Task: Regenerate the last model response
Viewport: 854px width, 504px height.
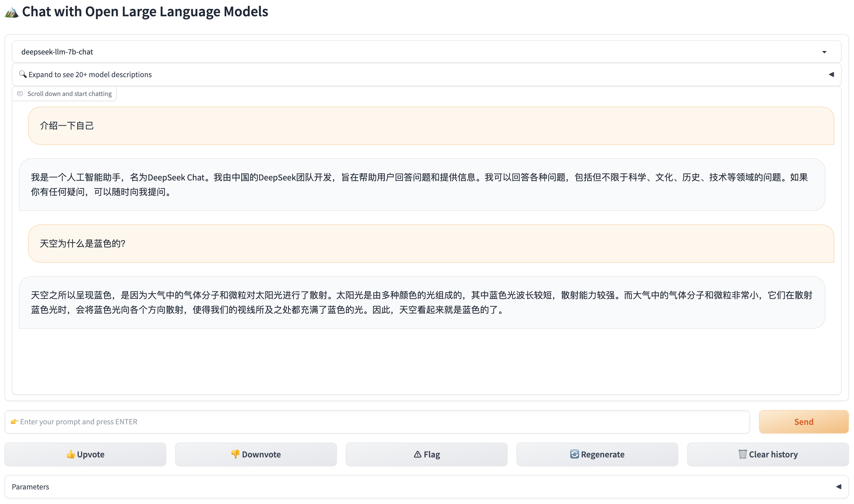Action: tap(597, 454)
